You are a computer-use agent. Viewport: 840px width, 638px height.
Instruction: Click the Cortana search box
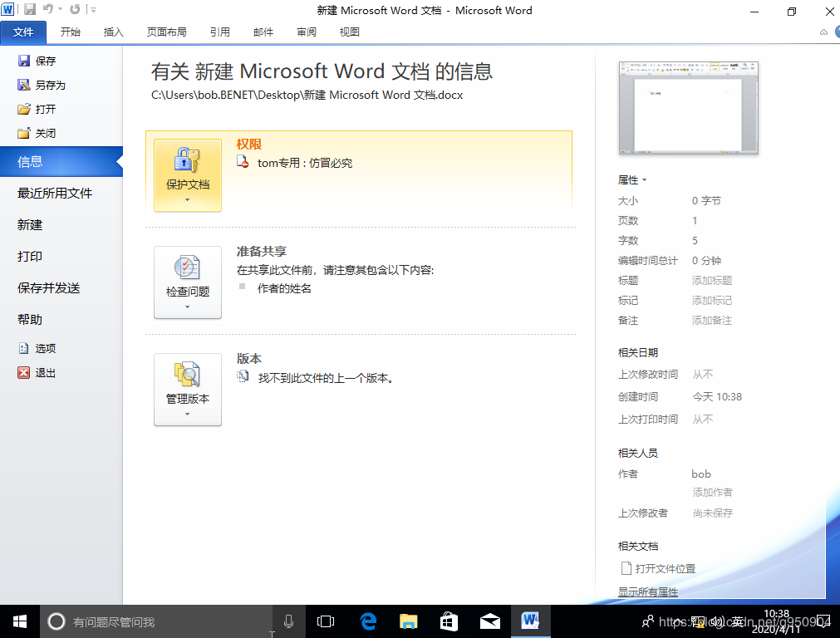[x=156, y=621]
